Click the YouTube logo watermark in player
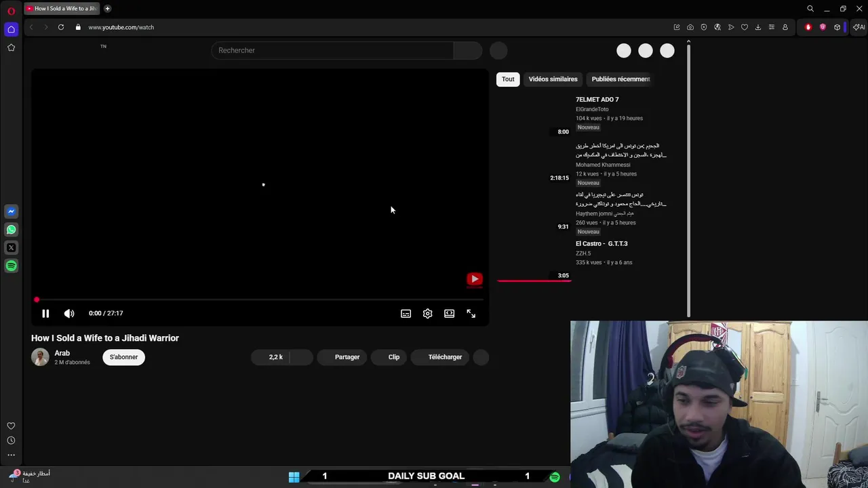This screenshot has width=868, height=488. click(475, 279)
